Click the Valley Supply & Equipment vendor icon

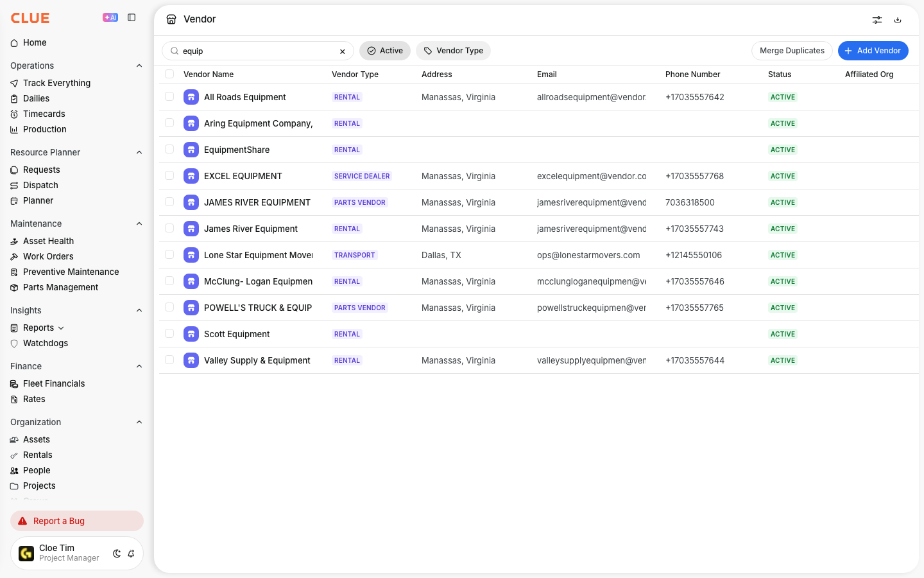[x=191, y=360]
